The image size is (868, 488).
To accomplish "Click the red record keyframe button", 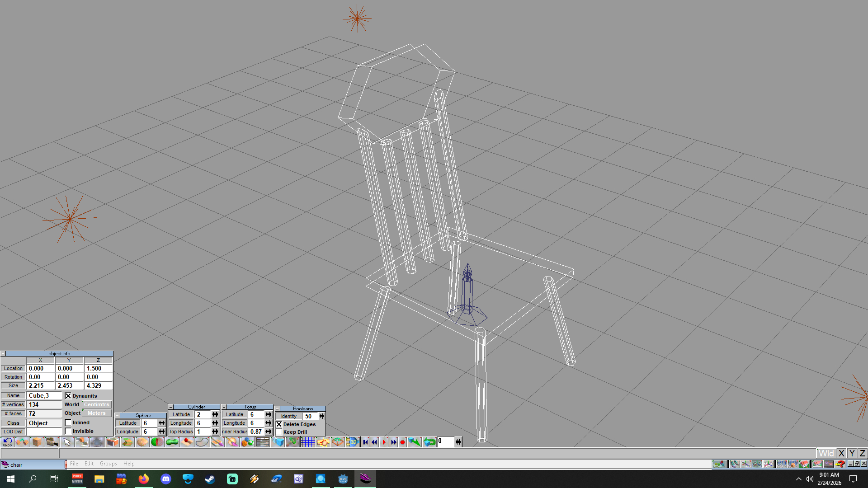I will coord(402,442).
